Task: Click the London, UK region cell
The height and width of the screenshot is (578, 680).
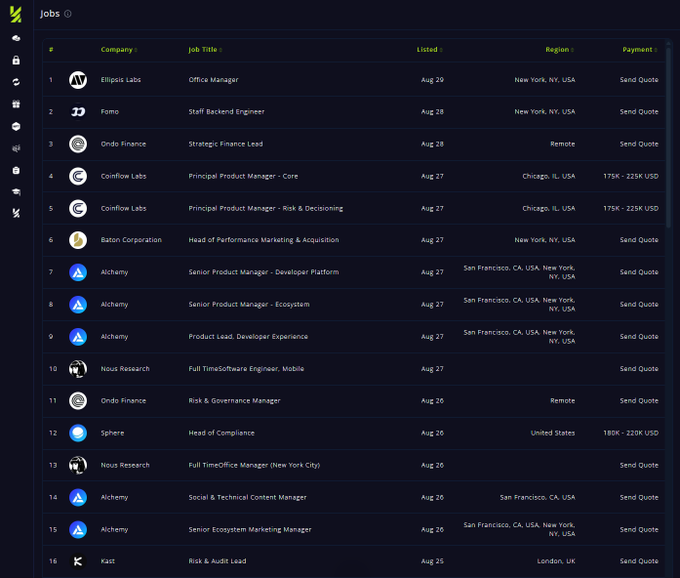Action: [556, 561]
